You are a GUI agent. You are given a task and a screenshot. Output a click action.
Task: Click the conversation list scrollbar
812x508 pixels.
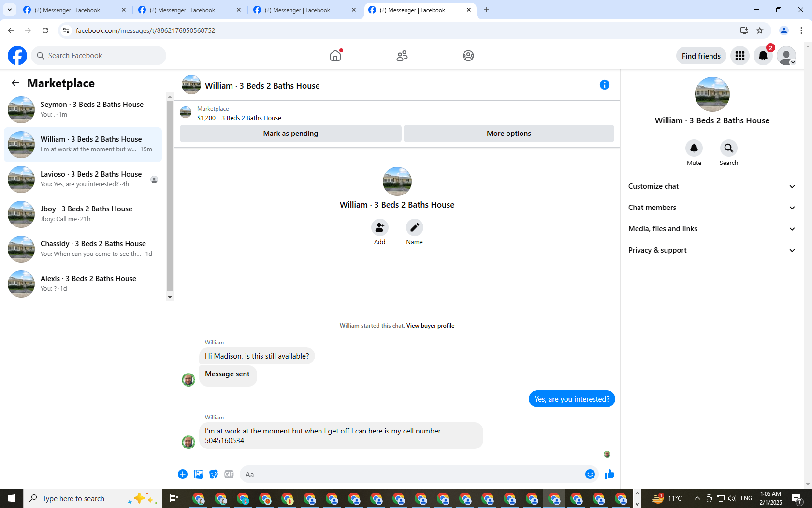click(170, 196)
